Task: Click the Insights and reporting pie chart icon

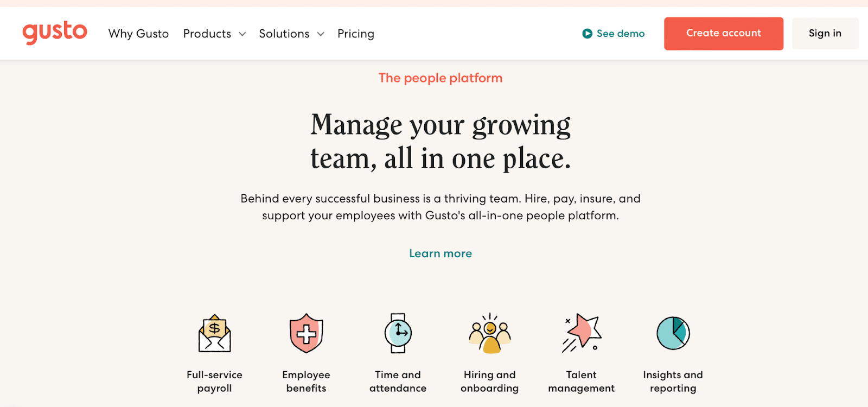Action: tap(673, 333)
